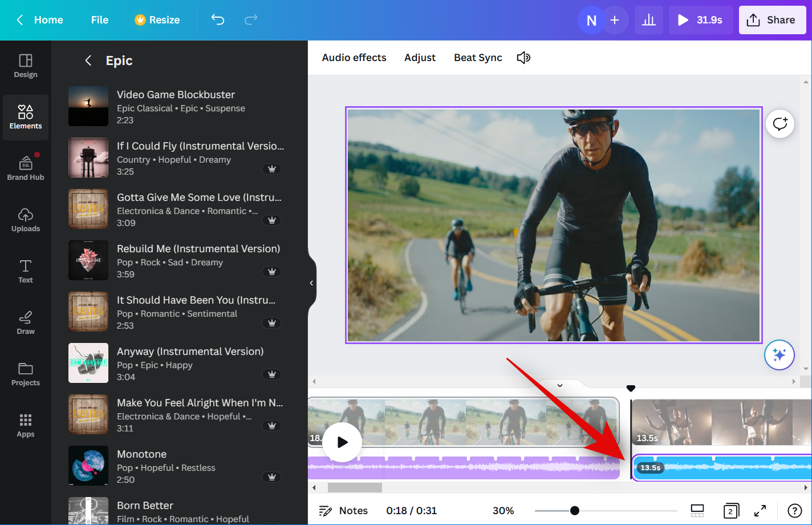The image size is (812, 525).
Task: Open the Magic sparkle assistant button
Action: tap(779, 355)
